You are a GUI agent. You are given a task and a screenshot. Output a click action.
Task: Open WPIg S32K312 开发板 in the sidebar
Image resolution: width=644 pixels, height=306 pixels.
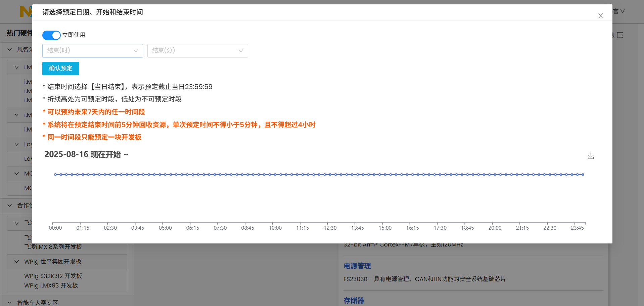(53, 276)
